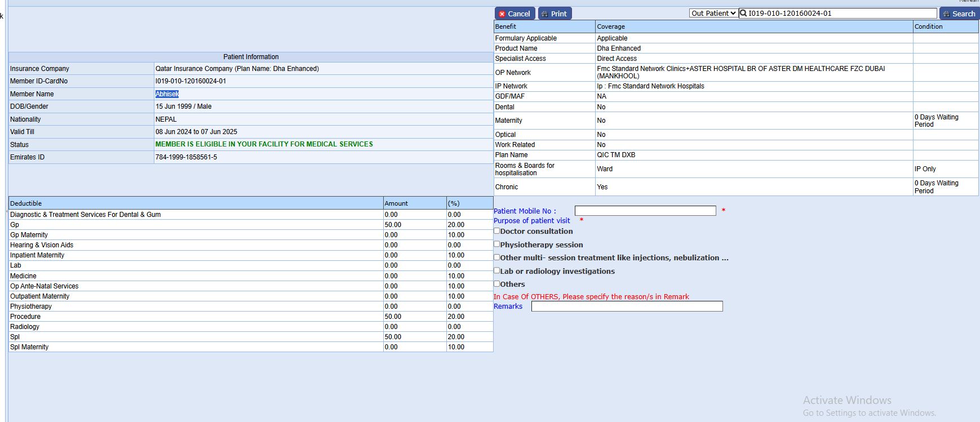Click the highlighted member name Abhisek
Viewport: 980px width, 422px height.
coord(167,94)
